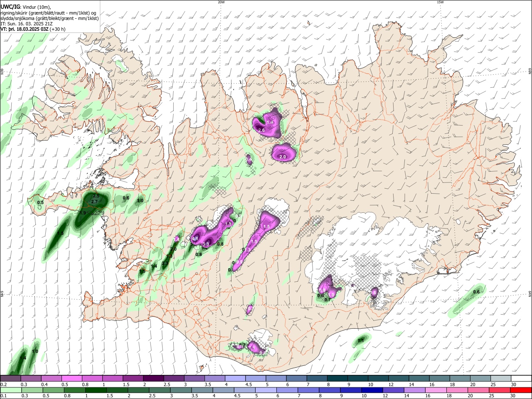Click the light gray 25–30 swatch in top legend row
532x399 pixels.
click(500, 378)
